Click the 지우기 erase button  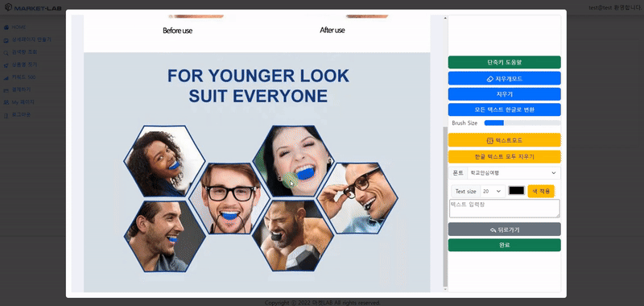(x=505, y=94)
